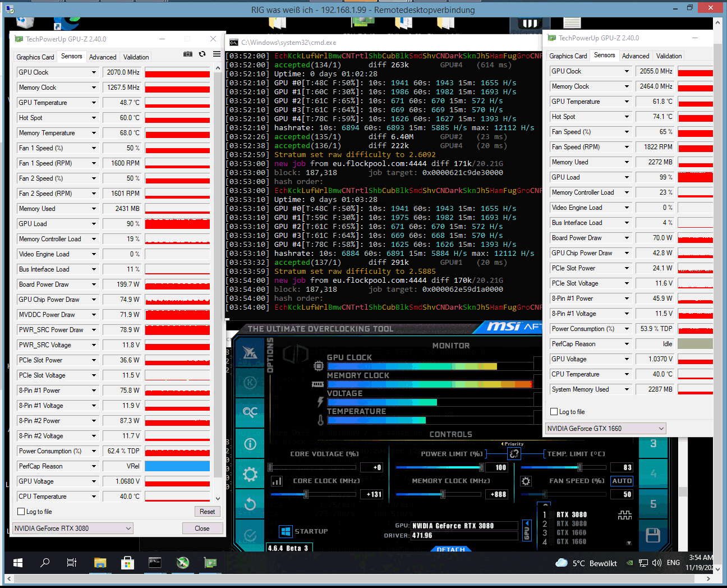Click the weather 5°C Bewölkt taskbar widget
This screenshot has height=588, width=727.
coord(586,563)
